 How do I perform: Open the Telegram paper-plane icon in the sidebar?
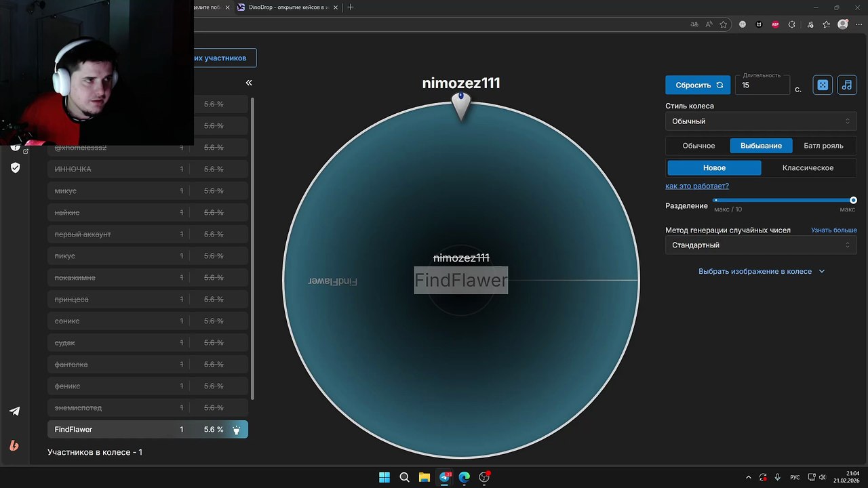point(14,411)
